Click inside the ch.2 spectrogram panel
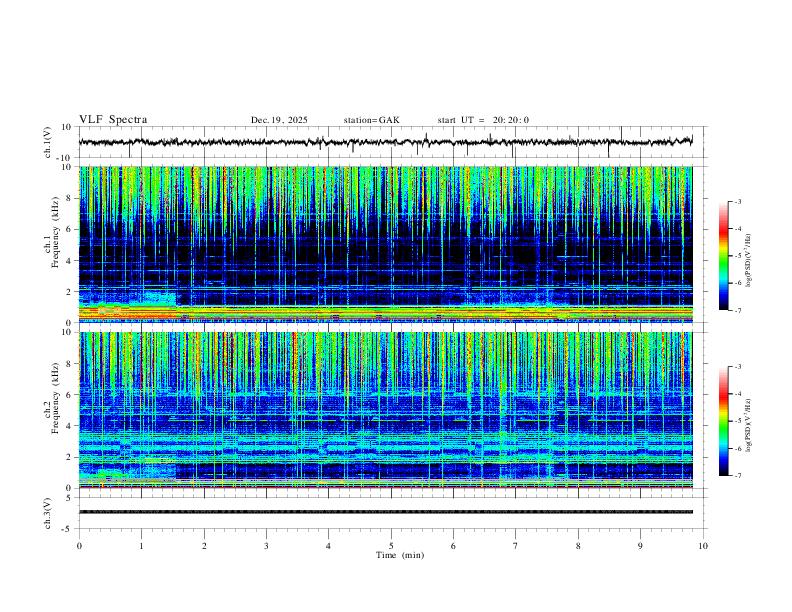The image size is (792, 612). click(x=386, y=410)
